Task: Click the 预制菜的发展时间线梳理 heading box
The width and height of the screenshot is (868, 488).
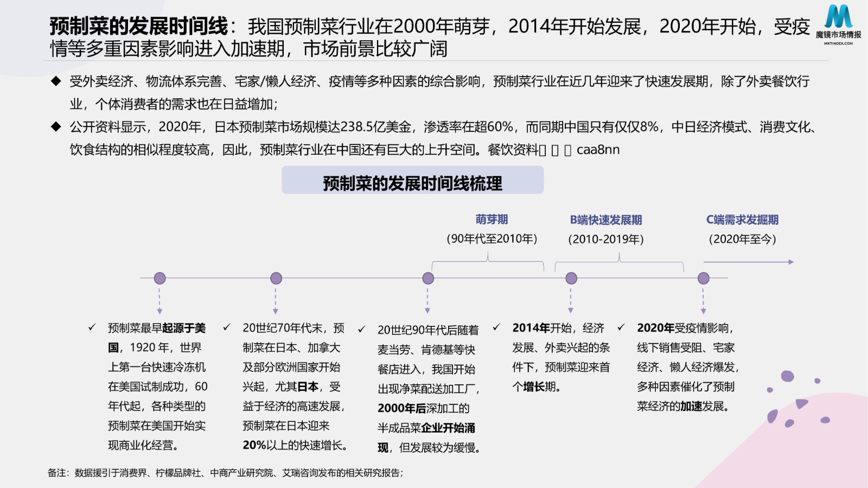Action: coord(412,181)
